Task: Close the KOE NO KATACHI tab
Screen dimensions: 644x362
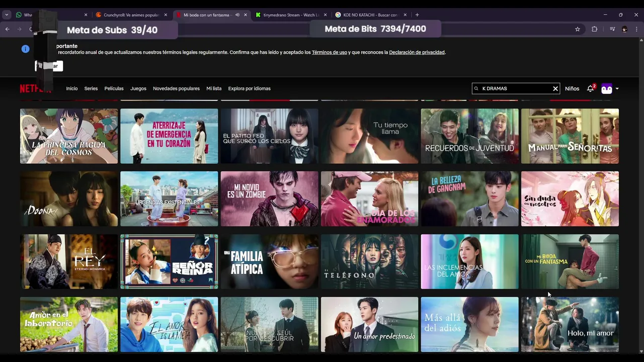Action: 405,15
